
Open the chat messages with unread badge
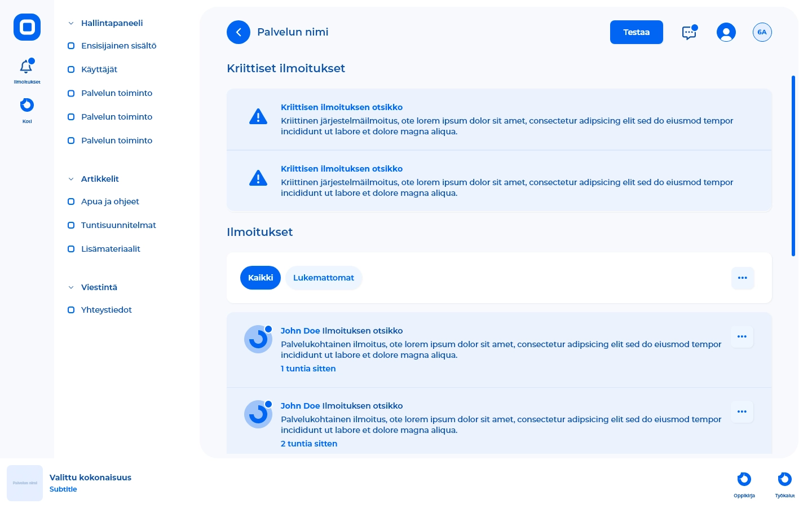click(x=689, y=32)
